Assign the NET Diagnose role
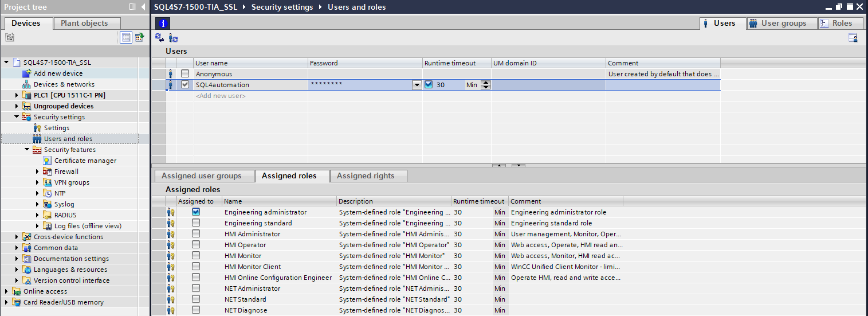 coord(196,310)
